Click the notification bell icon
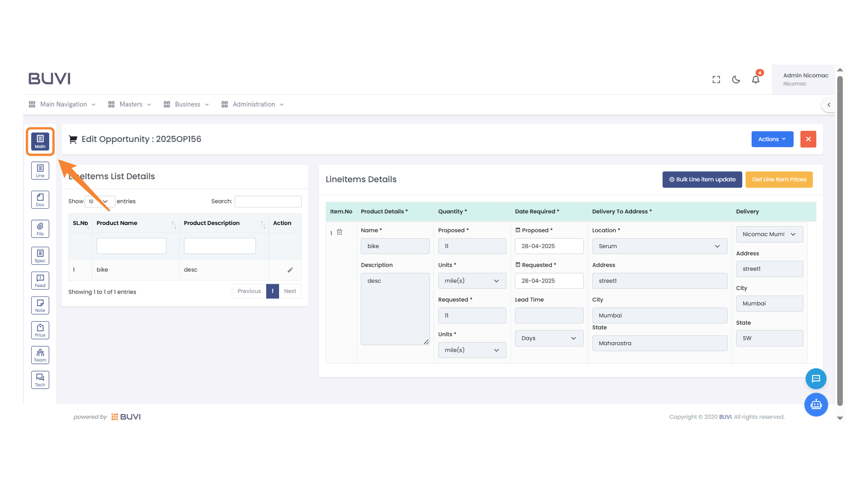 pyautogui.click(x=755, y=80)
